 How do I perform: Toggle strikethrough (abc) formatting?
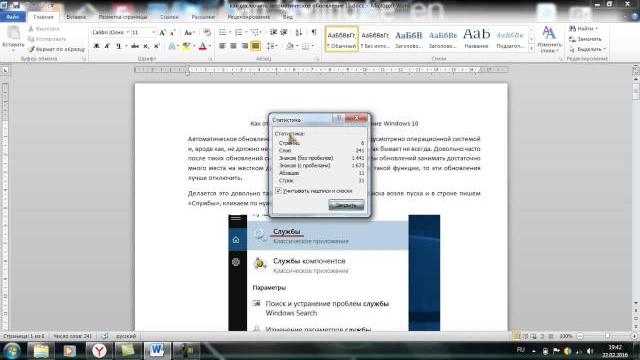(x=135, y=46)
